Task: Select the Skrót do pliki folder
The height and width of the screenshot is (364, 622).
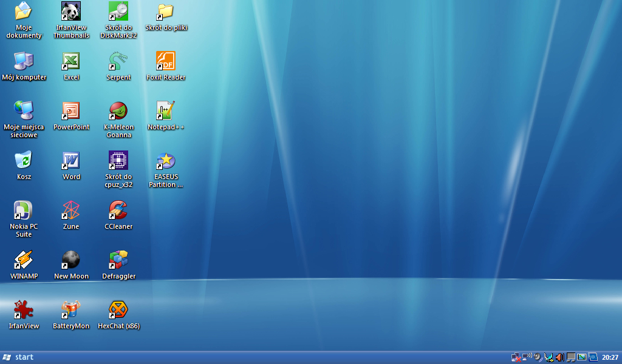Action: pos(166,11)
